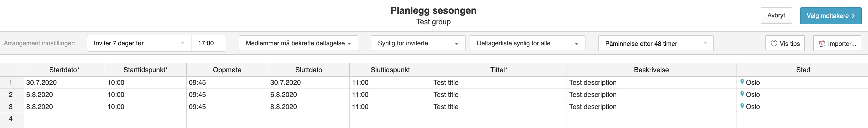Expand Medlemmer må bekrefte deltagelse dropdown
The height and width of the screenshot is (128, 868).
(x=298, y=43)
